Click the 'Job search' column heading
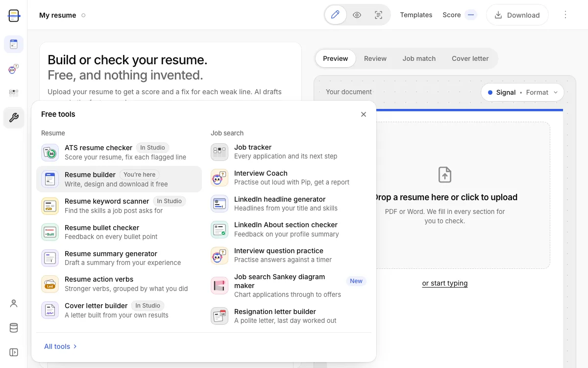The width and height of the screenshot is (588, 368). click(227, 133)
